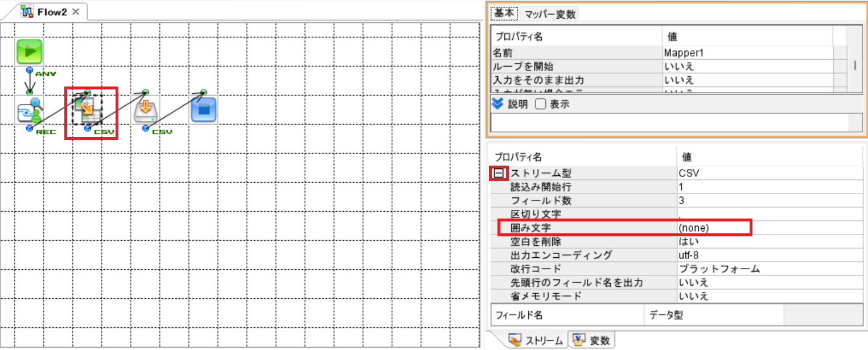Click the ループを開始 value いいえ
Image resolution: width=868 pixels, height=350 pixels.
click(748, 66)
